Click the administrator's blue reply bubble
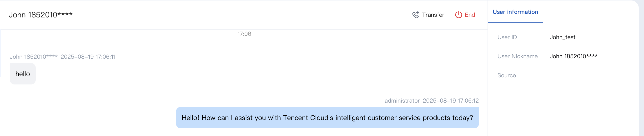 click(x=327, y=118)
